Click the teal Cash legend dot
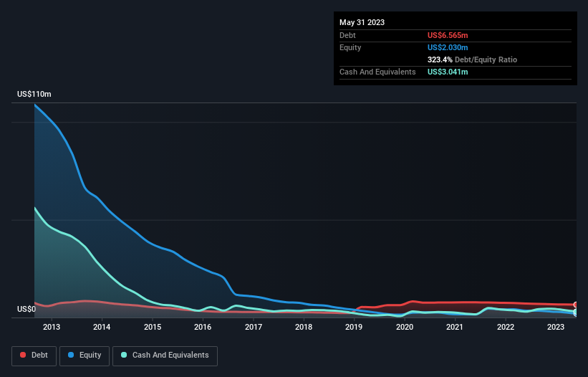588x377 pixels. (x=124, y=355)
